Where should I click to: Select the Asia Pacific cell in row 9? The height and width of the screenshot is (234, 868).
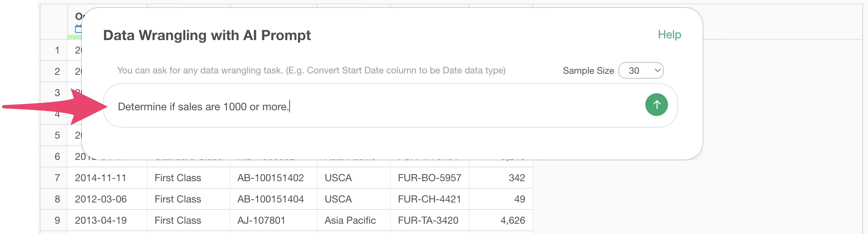[x=350, y=221]
